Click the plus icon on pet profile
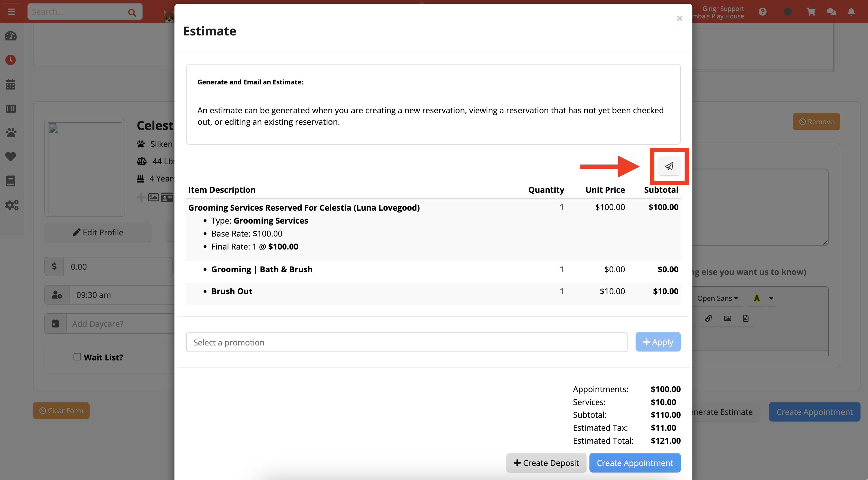 point(141,197)
